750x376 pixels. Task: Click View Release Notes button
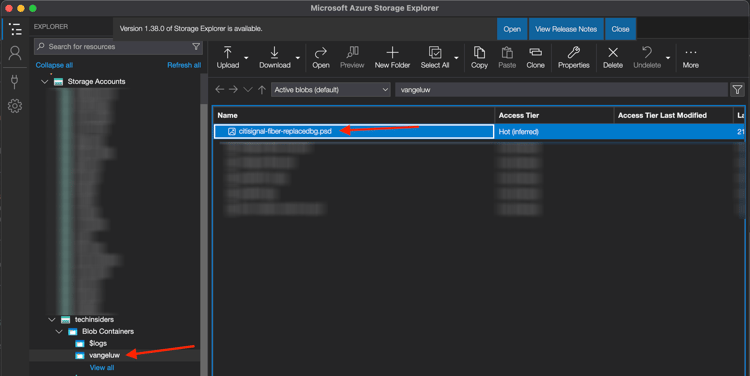point(566,29)
